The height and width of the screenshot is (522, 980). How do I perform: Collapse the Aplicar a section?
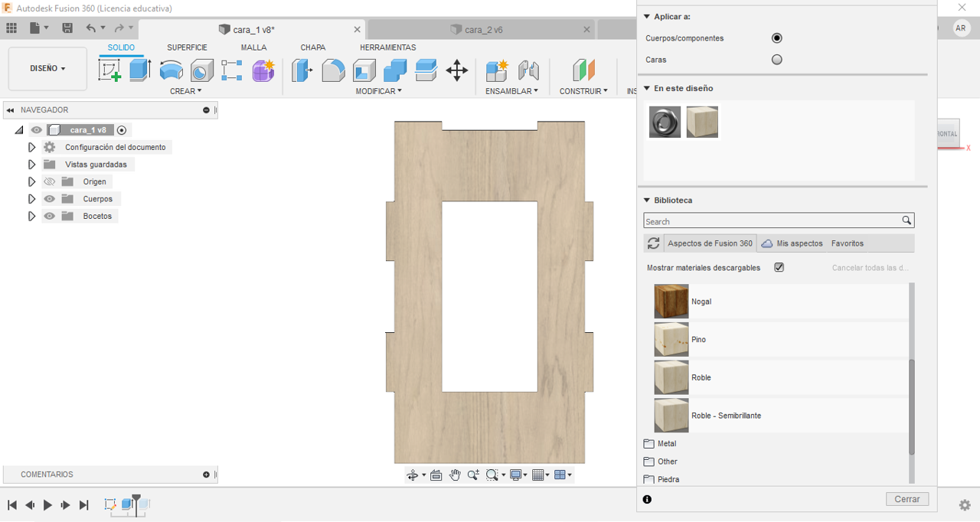[647, 17]
